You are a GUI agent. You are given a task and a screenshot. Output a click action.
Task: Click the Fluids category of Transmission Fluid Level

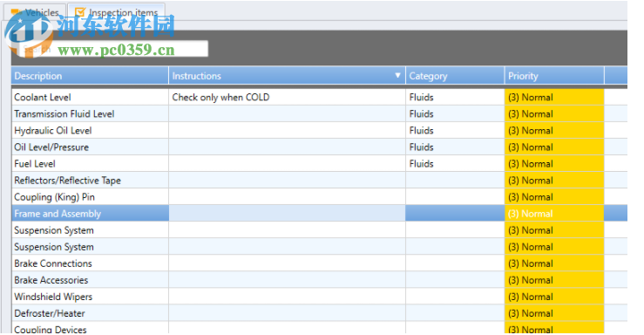[x=455, y=114]
